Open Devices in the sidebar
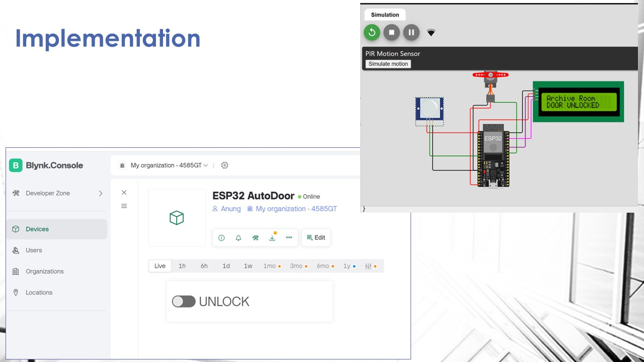Screen dimensions: 644x362 point(57,229)
